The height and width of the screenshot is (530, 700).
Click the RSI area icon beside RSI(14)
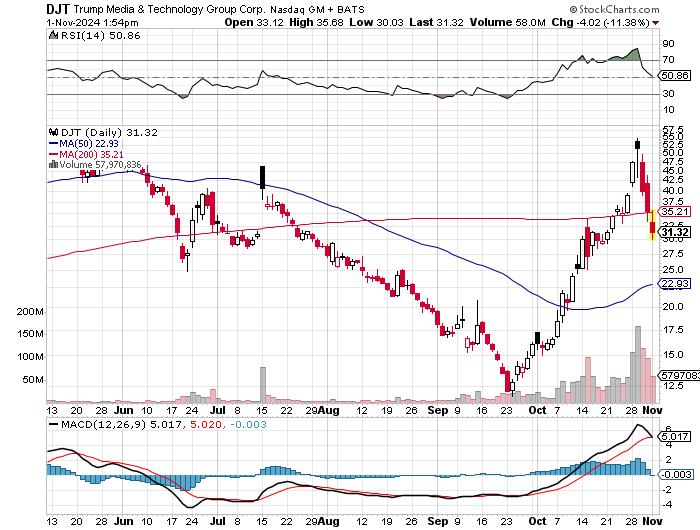53,35
